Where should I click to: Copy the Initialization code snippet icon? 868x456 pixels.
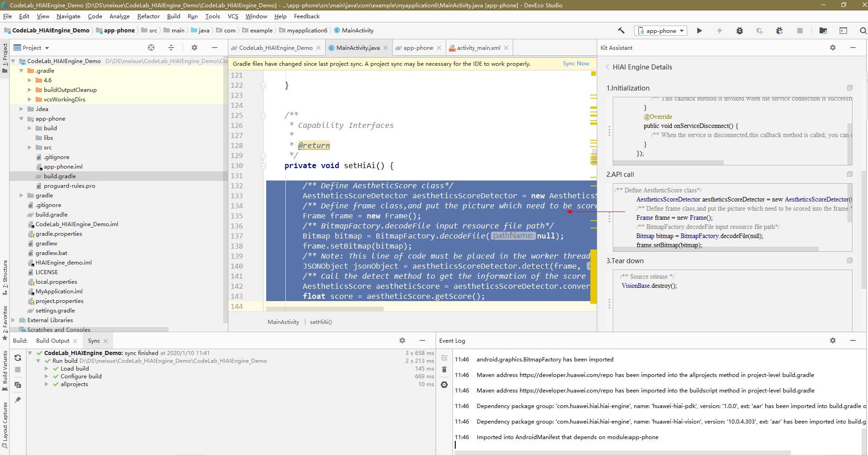pyautogui.click(x=849, y=88)
